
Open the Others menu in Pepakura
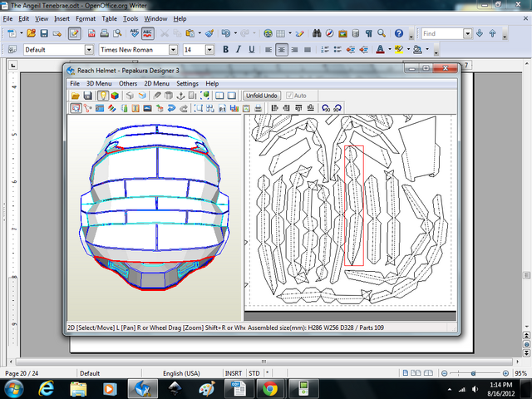(128, 83)
